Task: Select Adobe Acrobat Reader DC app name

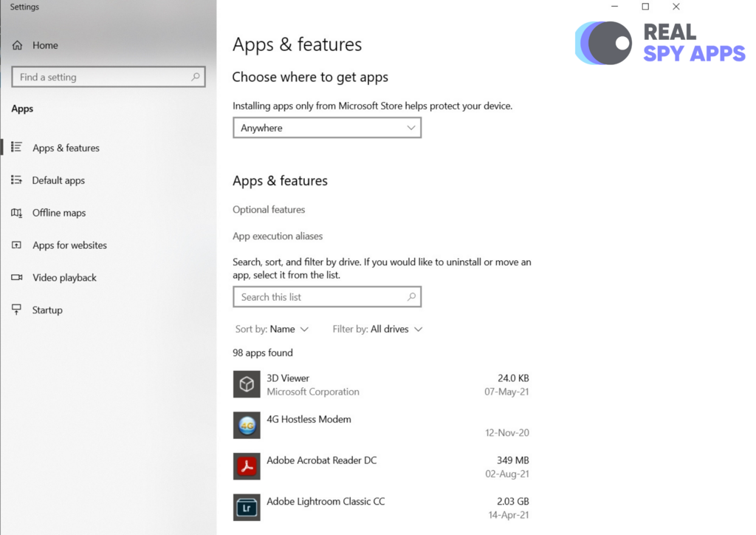Action: 322,460
